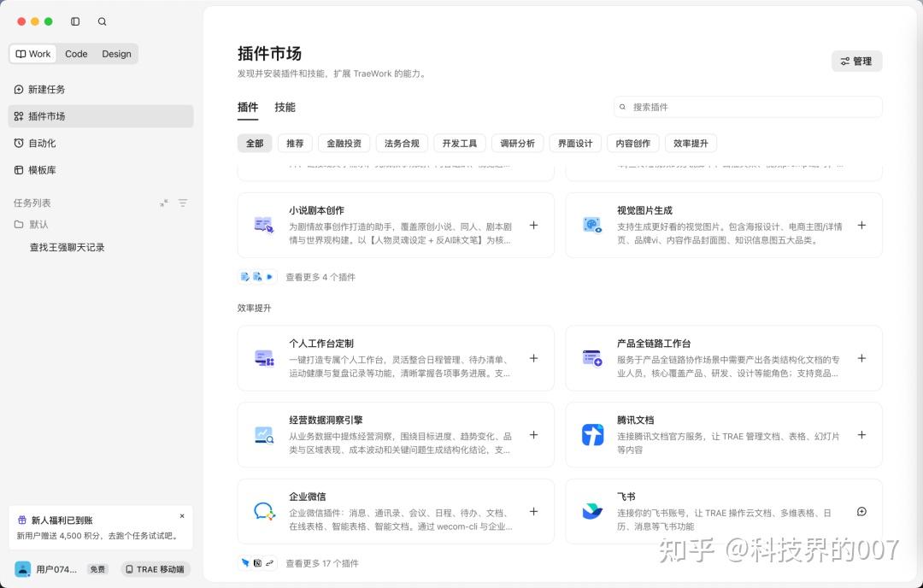Add the 企业微信 plugin

pos(533,511)
